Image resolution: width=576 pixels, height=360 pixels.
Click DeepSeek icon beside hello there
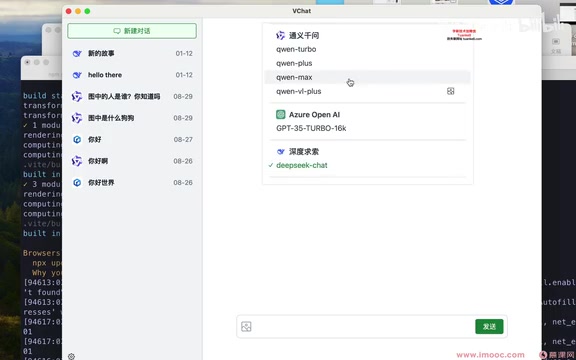(77, 75)
